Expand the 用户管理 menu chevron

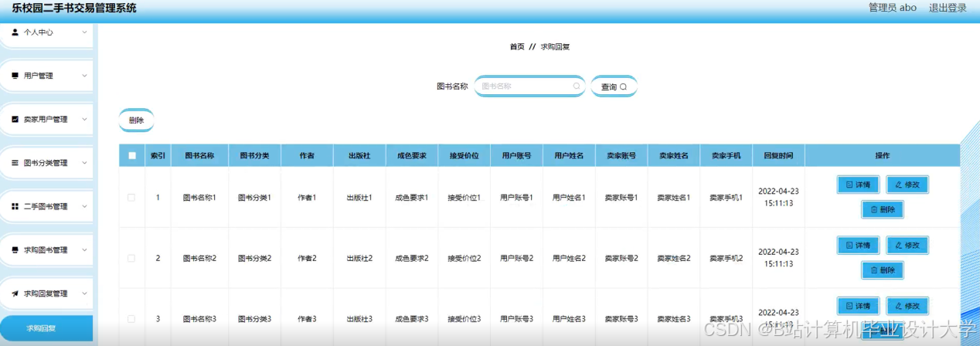coord(84,76)
